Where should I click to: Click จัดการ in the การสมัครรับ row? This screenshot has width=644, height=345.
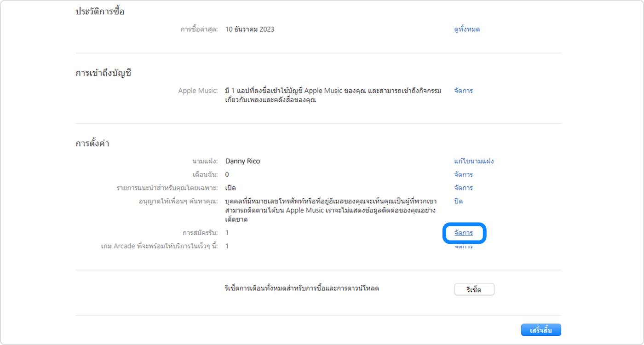pos(463,233)
